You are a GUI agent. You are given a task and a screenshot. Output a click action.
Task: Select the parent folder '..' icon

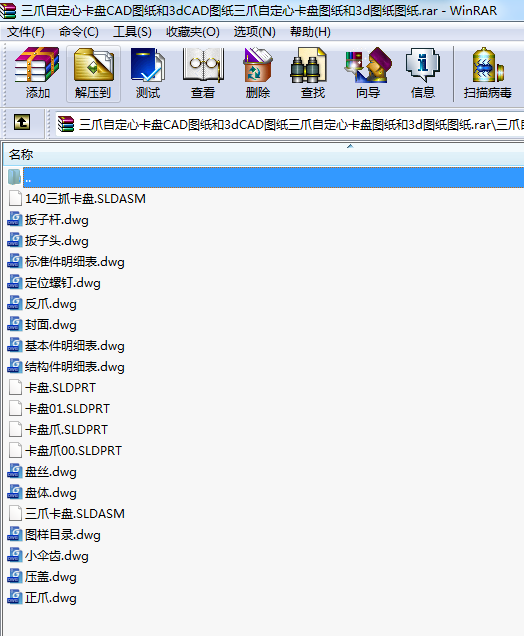click(15, 177)
